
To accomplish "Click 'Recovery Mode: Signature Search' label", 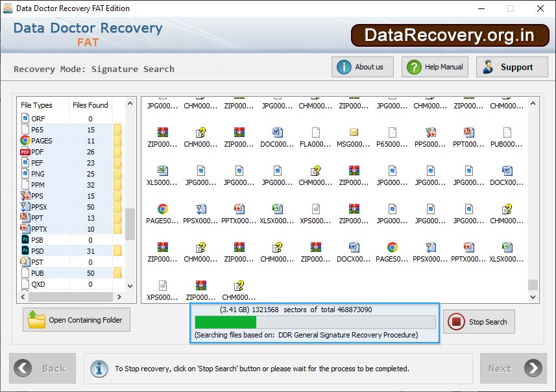I will tap(94, 69).
